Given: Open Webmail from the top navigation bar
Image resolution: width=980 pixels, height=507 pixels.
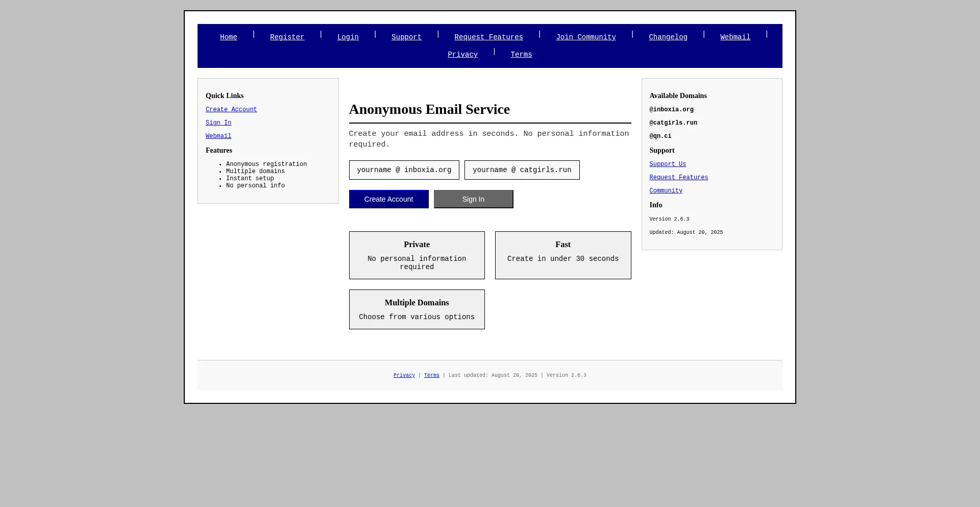Looking at the screenshot, I should pos(735,37).
